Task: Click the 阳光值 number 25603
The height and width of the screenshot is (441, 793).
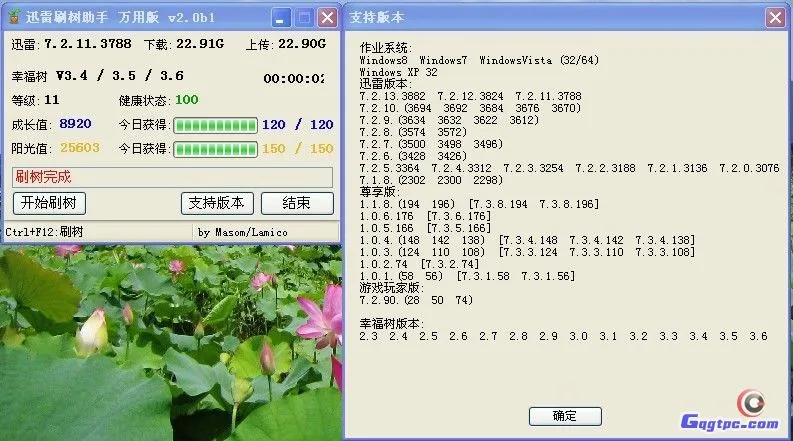Action: click(80, 148)
